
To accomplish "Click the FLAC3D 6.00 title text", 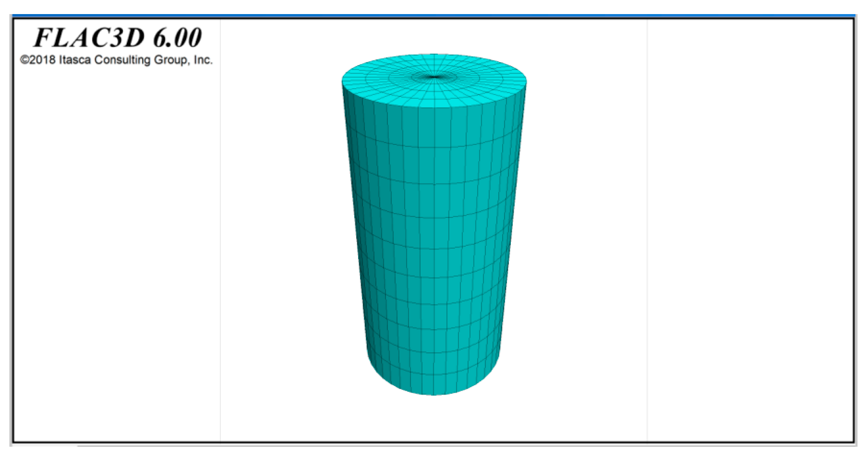I will pos(117,38).
